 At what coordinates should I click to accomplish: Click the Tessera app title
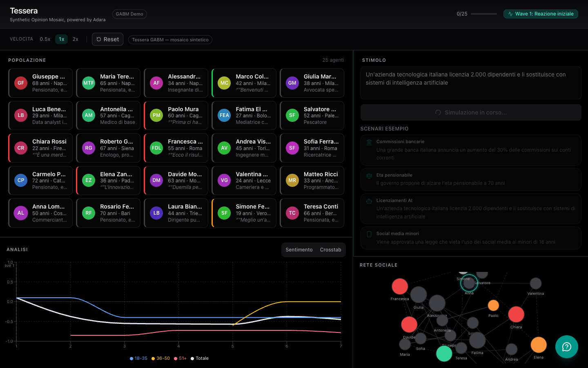24,11
